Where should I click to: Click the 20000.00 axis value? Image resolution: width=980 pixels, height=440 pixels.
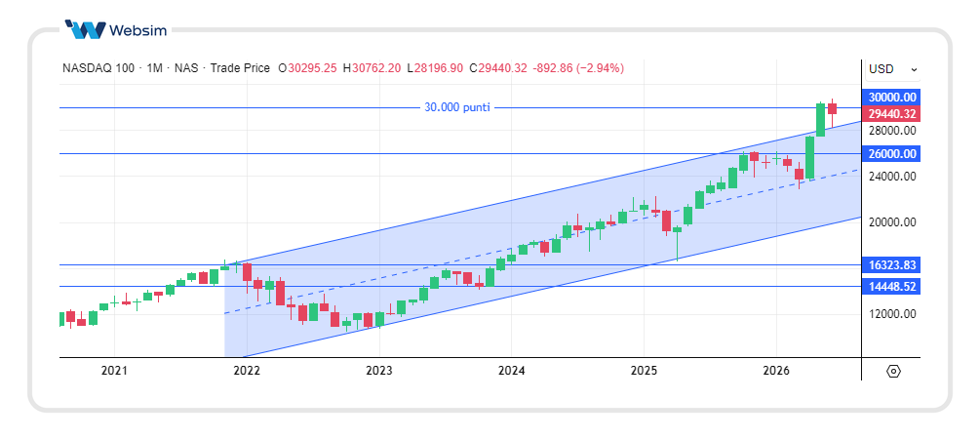pos(892,222)
